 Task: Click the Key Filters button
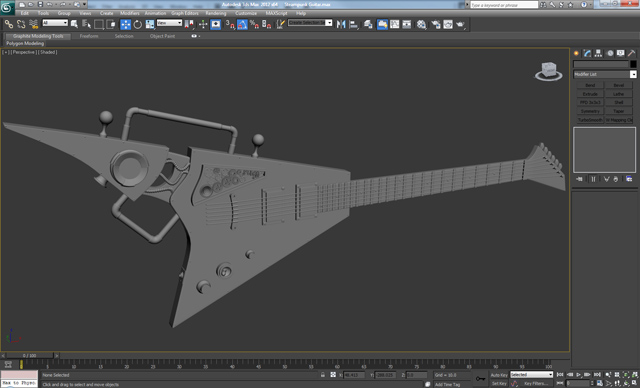536,384
